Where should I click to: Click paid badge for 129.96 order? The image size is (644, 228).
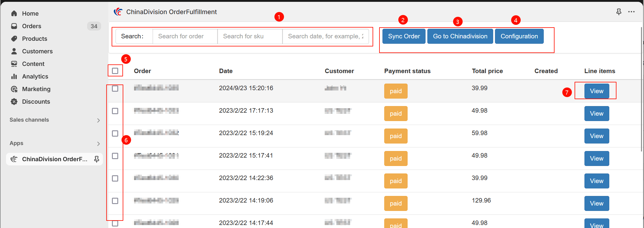pos(396,203)
